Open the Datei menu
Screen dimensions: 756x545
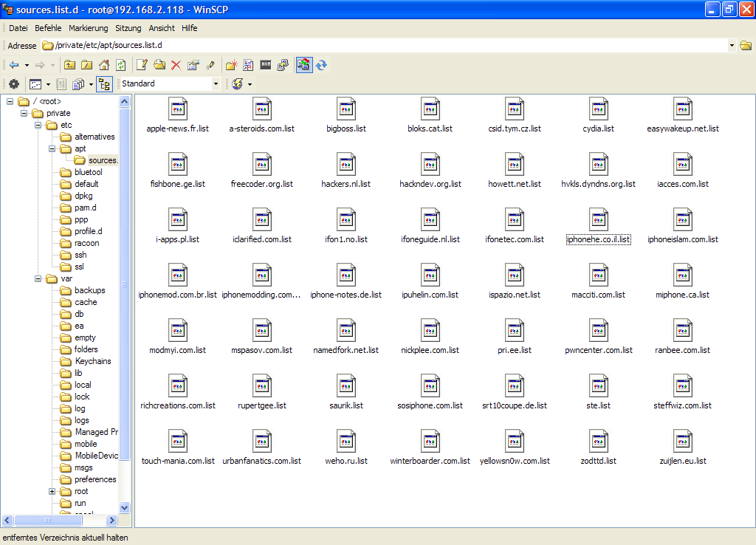(18, 28)
